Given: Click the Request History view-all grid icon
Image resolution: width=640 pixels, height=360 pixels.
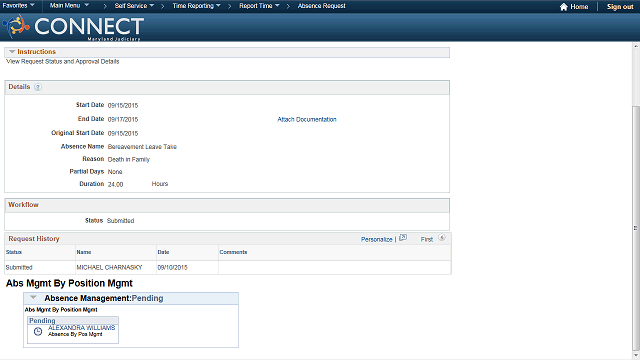Looking at the screenshot, I should 403,238.
